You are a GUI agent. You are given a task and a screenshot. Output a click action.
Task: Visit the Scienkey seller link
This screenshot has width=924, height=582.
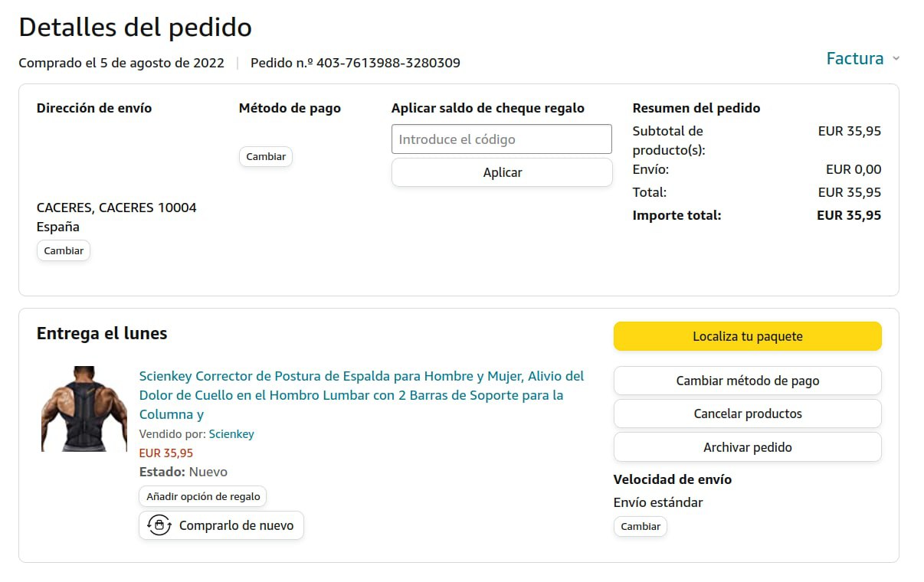[x=231, y=434]
